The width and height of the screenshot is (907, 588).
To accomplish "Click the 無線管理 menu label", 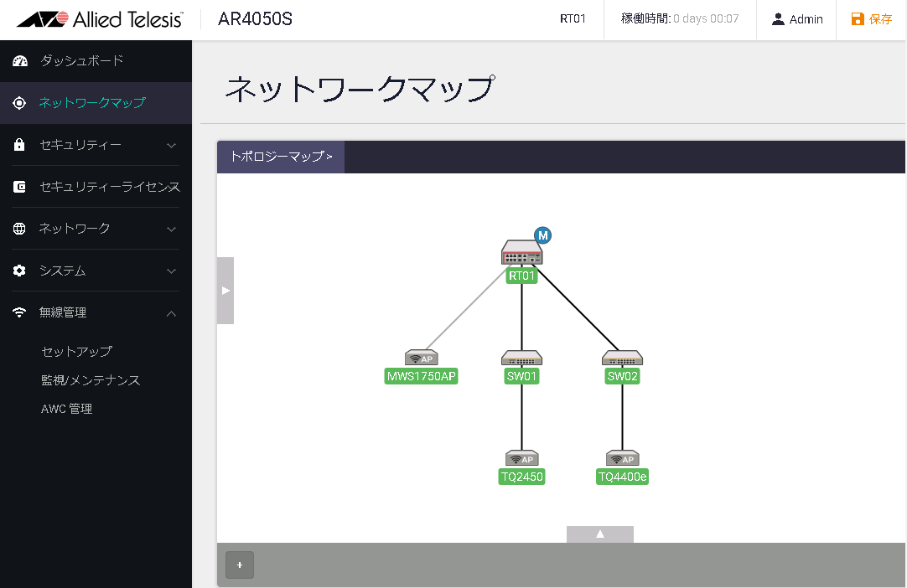I will point(63,312).
